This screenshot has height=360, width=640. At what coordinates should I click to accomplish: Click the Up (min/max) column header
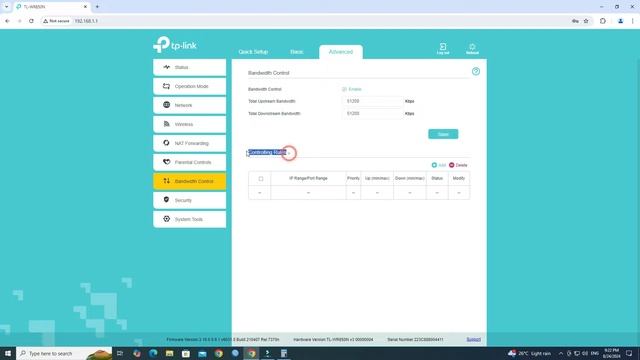pos(377,178)
